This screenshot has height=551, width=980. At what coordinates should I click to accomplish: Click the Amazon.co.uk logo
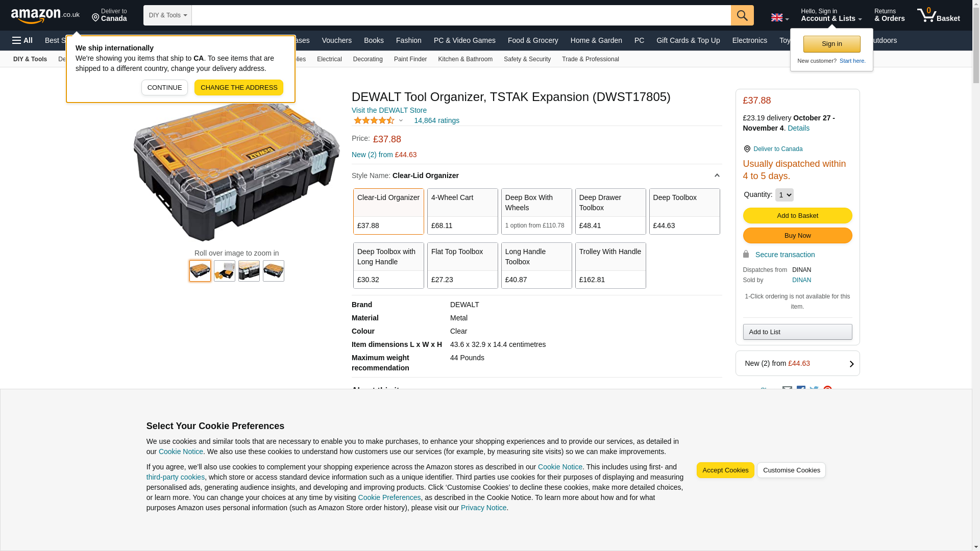(45, 15)
